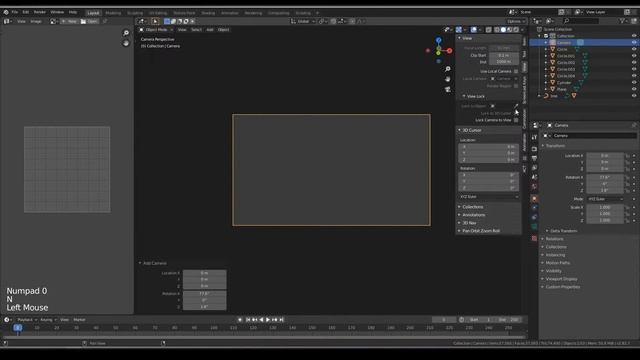
Task: Open the checker texture properties tab icon
Action: [534, 238]
